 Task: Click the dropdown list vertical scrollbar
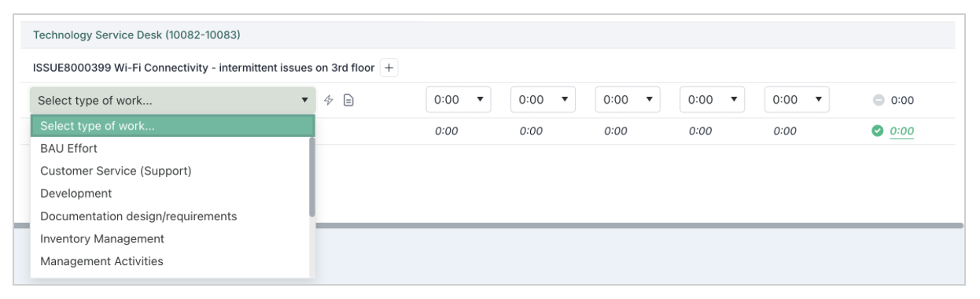[x=312, y=178]
